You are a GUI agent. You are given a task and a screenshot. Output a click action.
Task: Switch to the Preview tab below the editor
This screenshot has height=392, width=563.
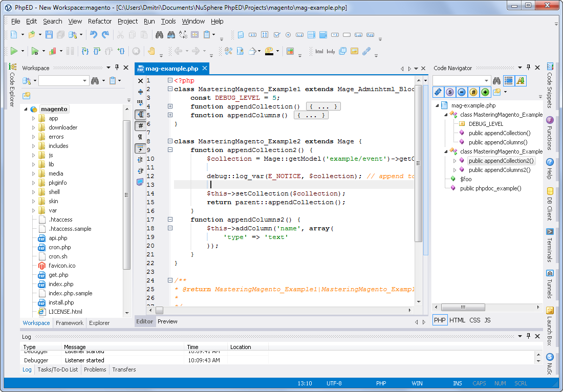click(168, 321)
